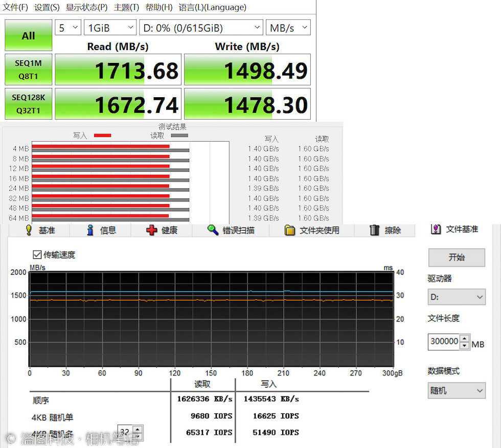This screenshot has width=501, height=448.
Task: Open the 显示状态(P) menu
Action: [x=86, y=7]
